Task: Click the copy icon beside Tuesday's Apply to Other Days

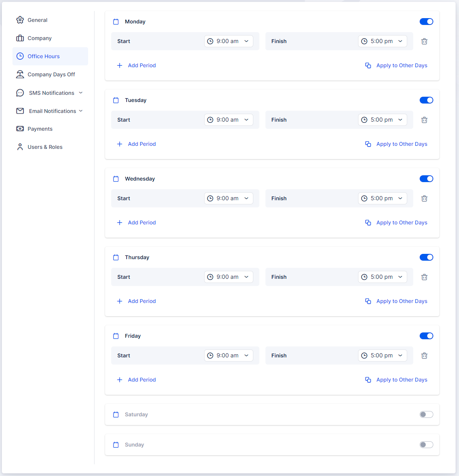Action: [x=368, y=144]
